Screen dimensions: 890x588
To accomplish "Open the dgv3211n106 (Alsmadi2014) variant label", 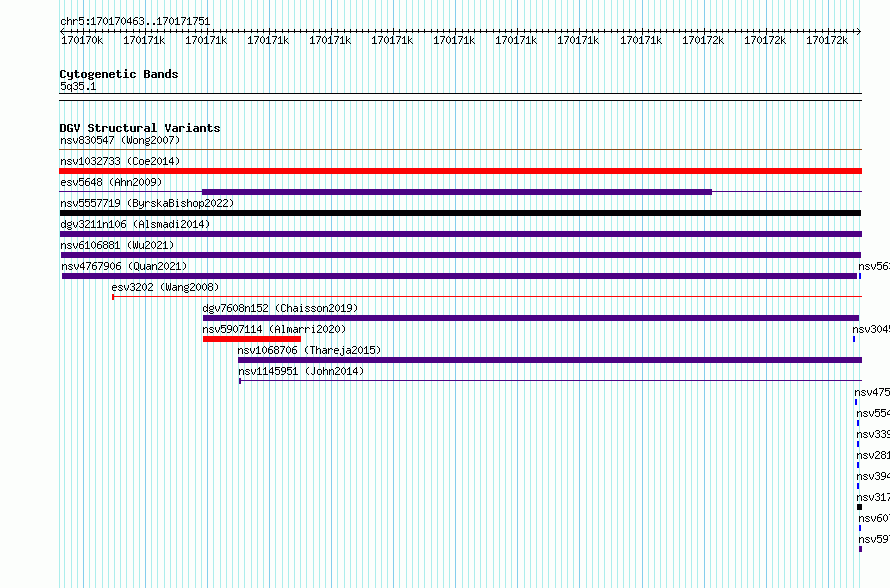I will tap(135, 224).
